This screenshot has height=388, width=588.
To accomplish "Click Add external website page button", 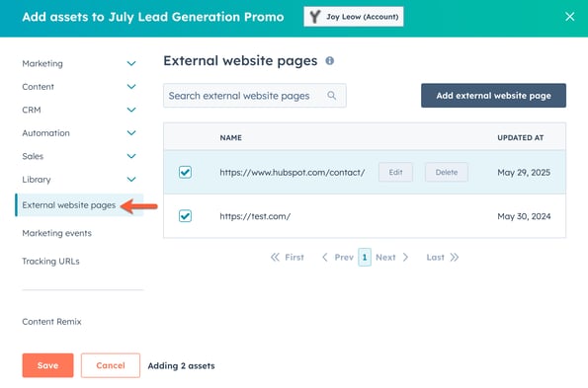I will click(x=493, y=96).
